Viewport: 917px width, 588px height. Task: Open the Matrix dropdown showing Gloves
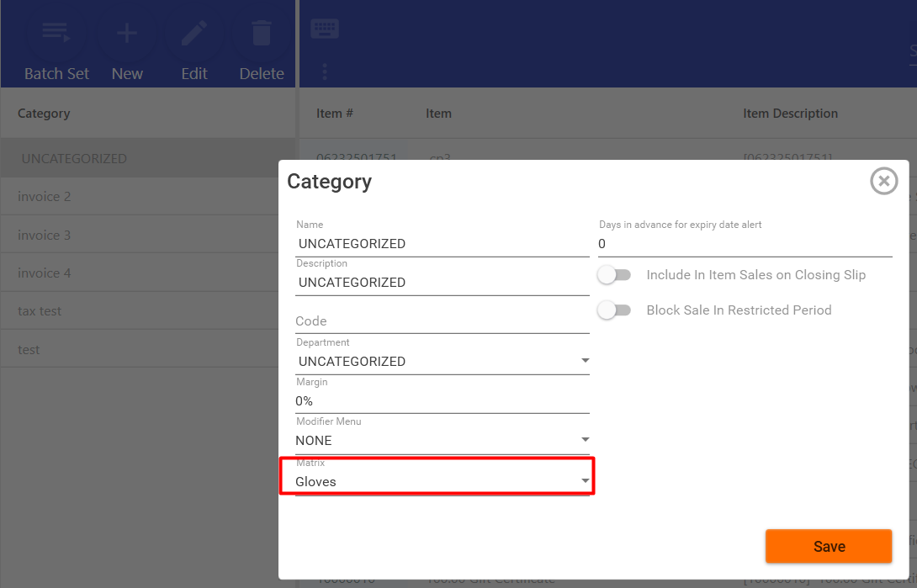pos(443,482)
